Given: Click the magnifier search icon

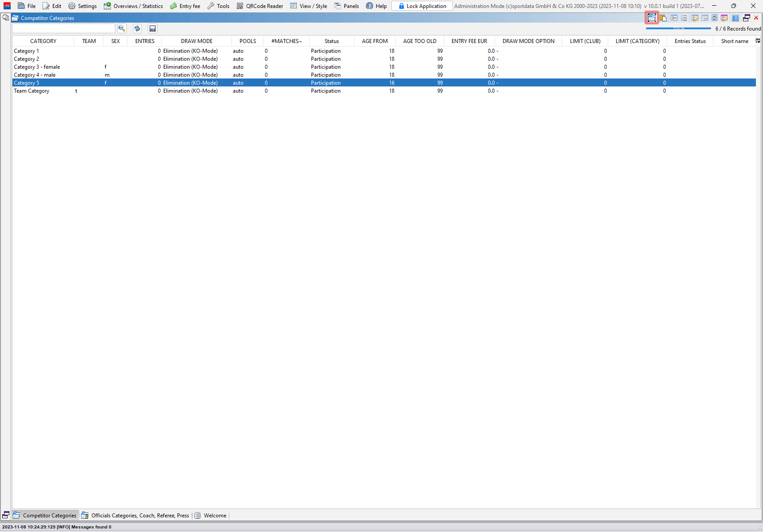Looking at the screenshot, I should coord(122,28).
